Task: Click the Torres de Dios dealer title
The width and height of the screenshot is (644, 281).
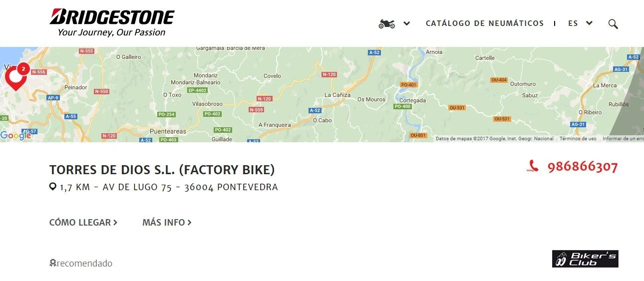Action: (162, 170)
